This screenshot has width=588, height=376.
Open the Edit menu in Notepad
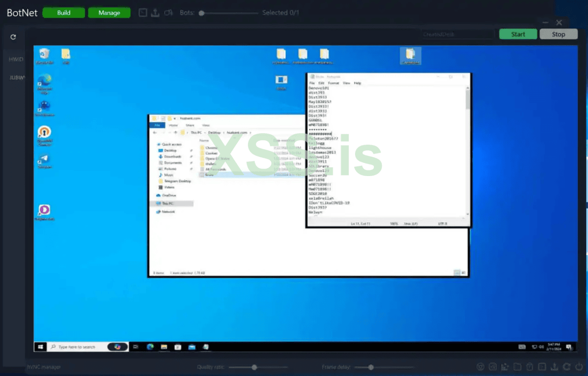[x=321, y=83]
